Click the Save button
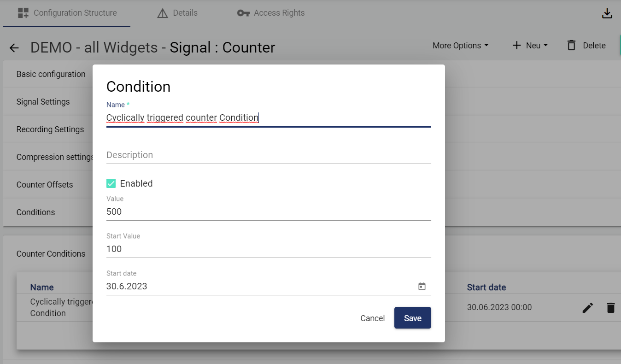This screenshot has width=621, height=364. pyautogui.click(x=412, y=318)
